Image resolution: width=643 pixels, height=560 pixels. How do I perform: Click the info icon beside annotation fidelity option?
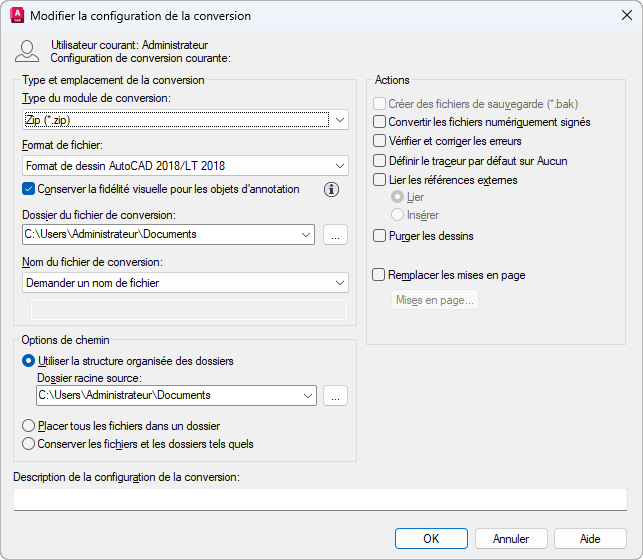[x=333, y=189]
